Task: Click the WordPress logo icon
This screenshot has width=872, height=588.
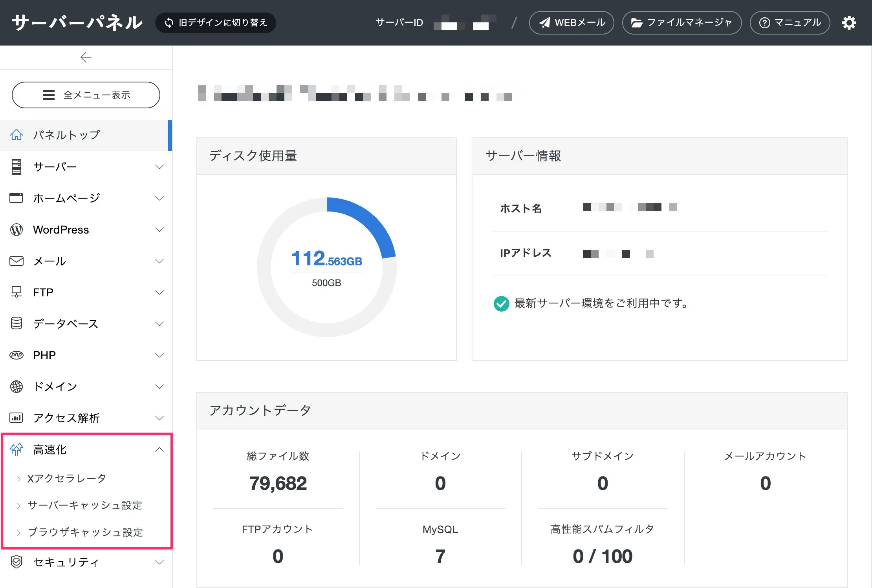Action: [x=16, y=230]
